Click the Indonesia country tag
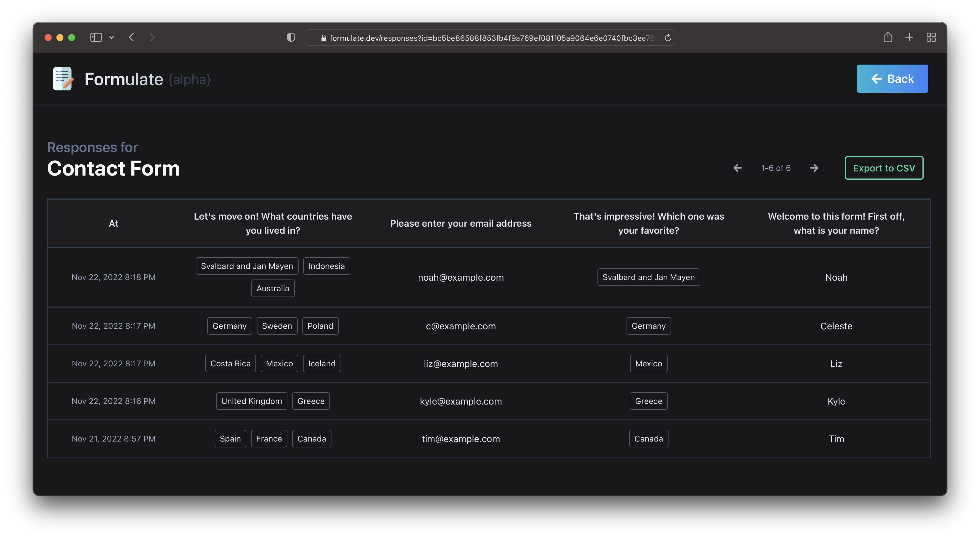 326,266
